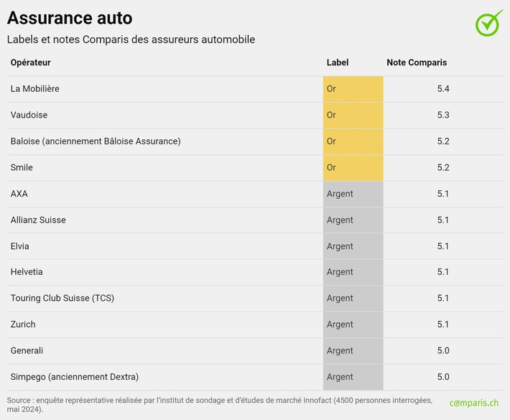Click the Assurance auto title
Viewport: 510px width, 420px height.
point(70,18)
